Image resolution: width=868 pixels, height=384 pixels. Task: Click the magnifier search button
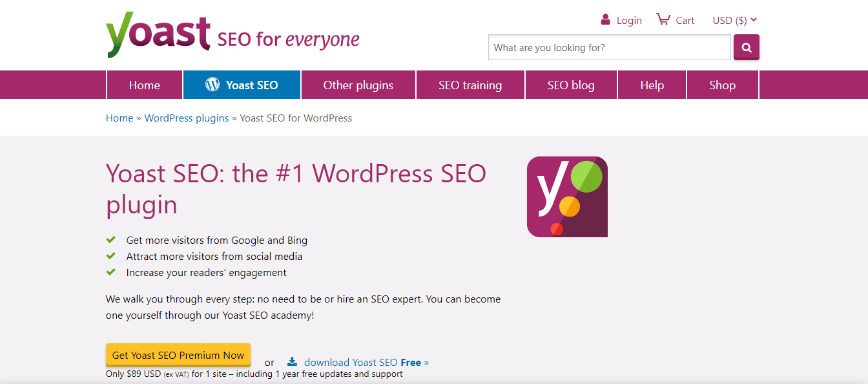click(747, 47)
